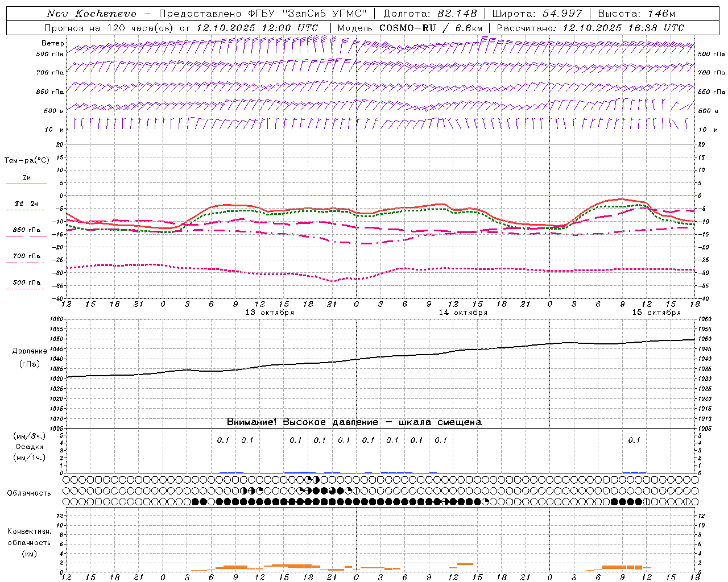
Task: Click the station name Nov_Kochenevo
Action: click(x=92, y=14)
